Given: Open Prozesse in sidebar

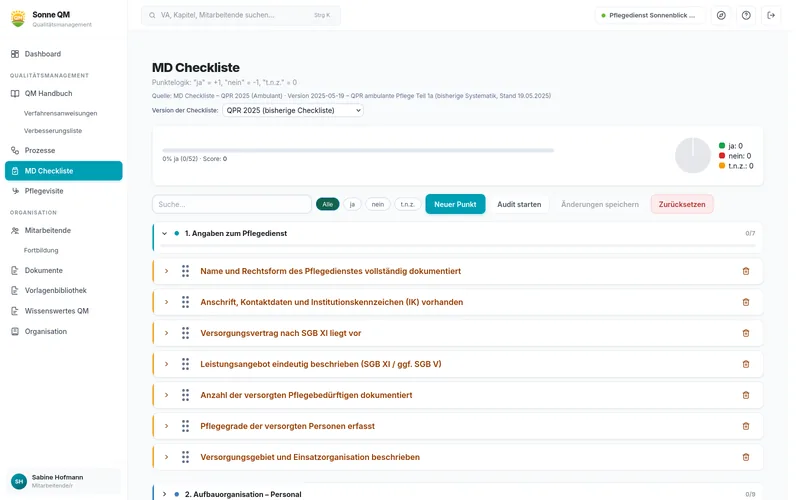Looking at the screenshot, I should click(x=63, y=151).
